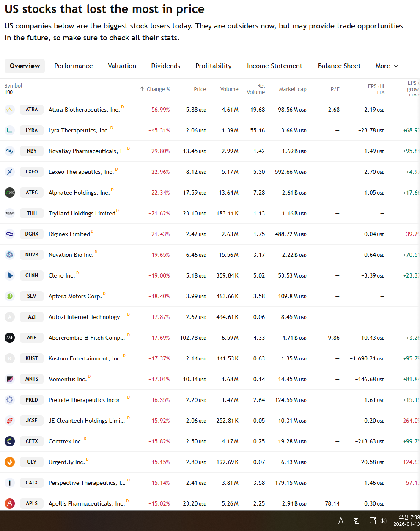Open the NBY ticker symbol link
Image resolution: width=420 pixels, height=531 pixels.
pyautogui.click(x=32, y=151)
